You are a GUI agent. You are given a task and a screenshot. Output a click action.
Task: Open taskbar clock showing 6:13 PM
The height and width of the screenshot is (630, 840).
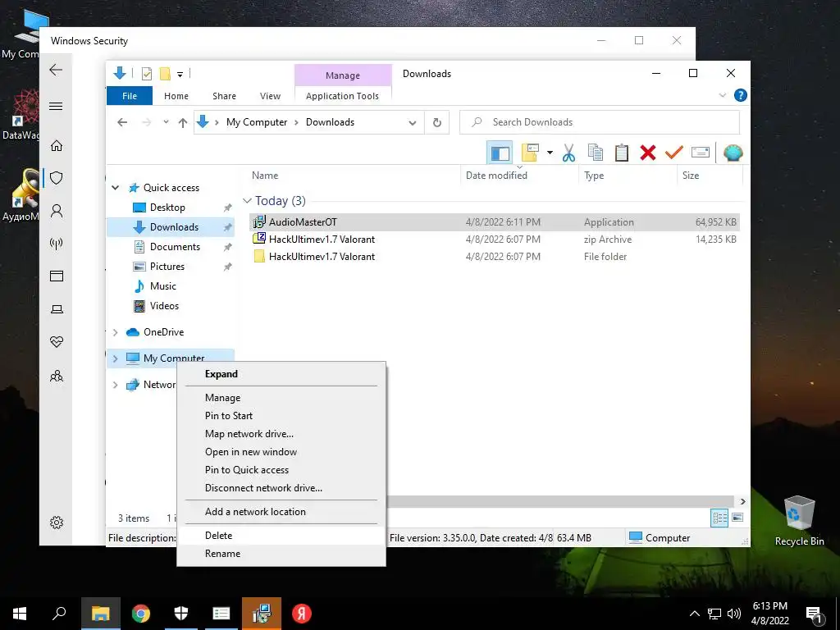pos(769,614)
